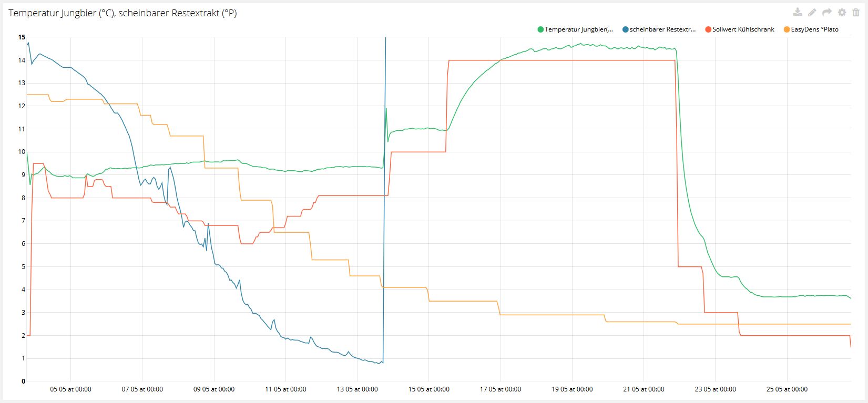Toggle Sollwert Kühlschrank legend label
This screenshot has width=868, height=403.
(x=743, y=29)
